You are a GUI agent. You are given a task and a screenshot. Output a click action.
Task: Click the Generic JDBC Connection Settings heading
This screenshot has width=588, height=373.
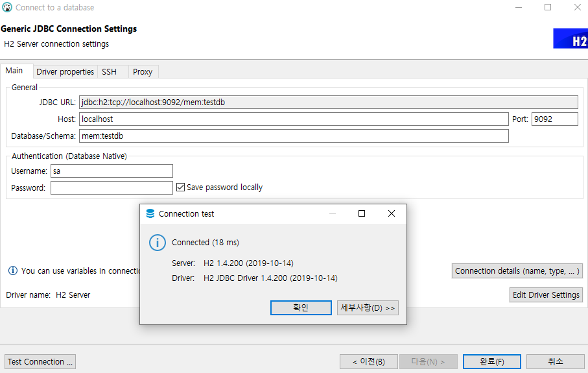[x=69, y=29]
